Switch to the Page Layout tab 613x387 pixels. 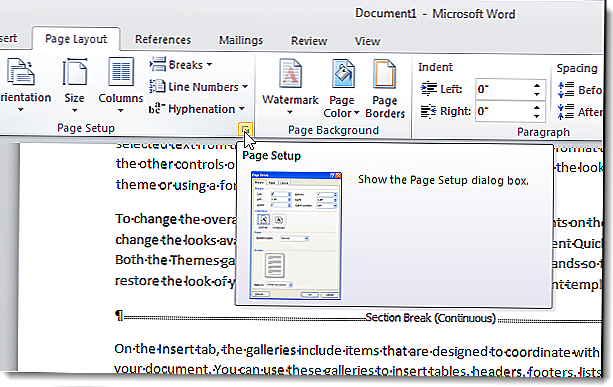point(76,39)
